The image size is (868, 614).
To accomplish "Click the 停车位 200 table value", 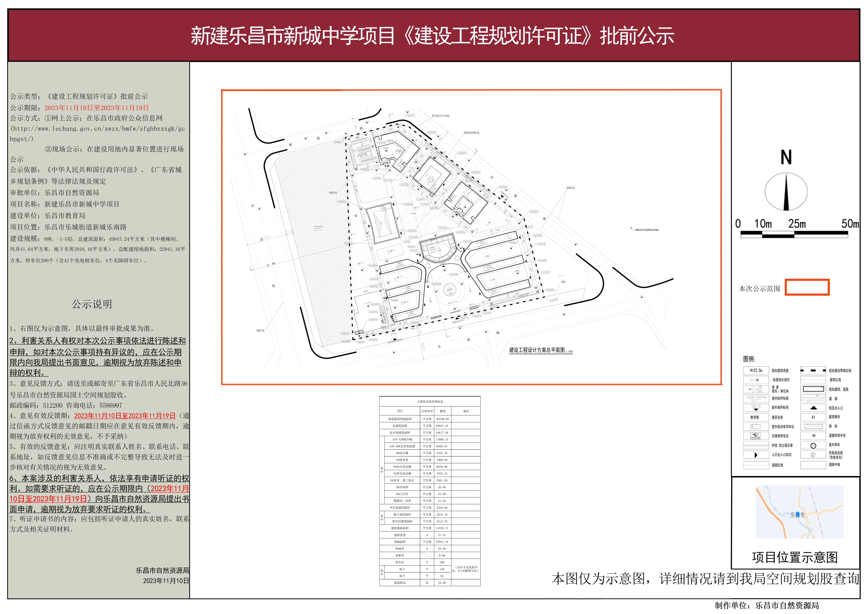I will (x=442, y=562).
